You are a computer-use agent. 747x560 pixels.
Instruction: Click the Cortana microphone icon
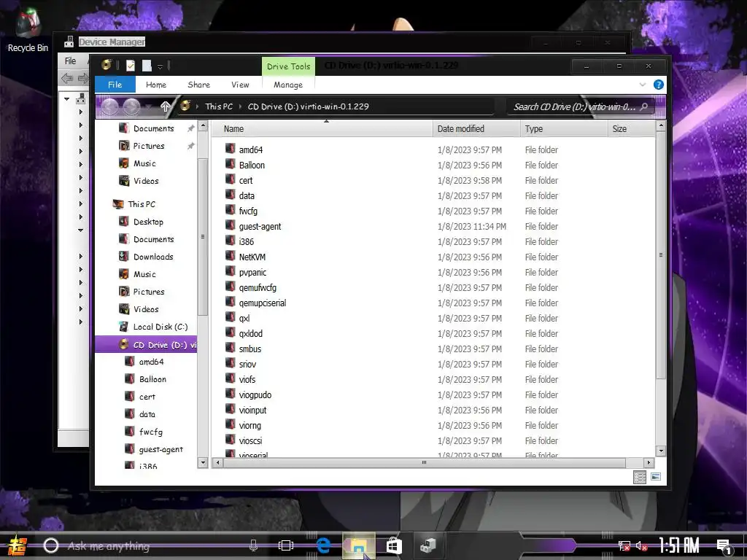coord(253,545)
